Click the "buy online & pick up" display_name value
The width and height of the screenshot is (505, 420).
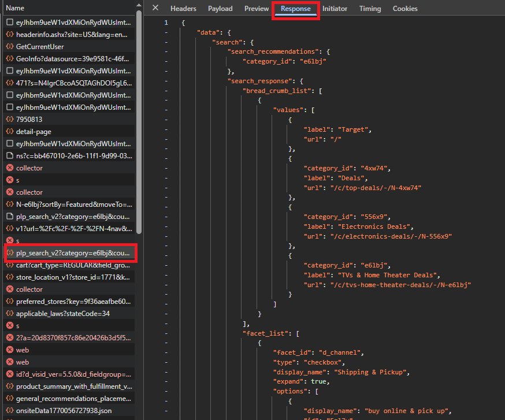(406, 411)
